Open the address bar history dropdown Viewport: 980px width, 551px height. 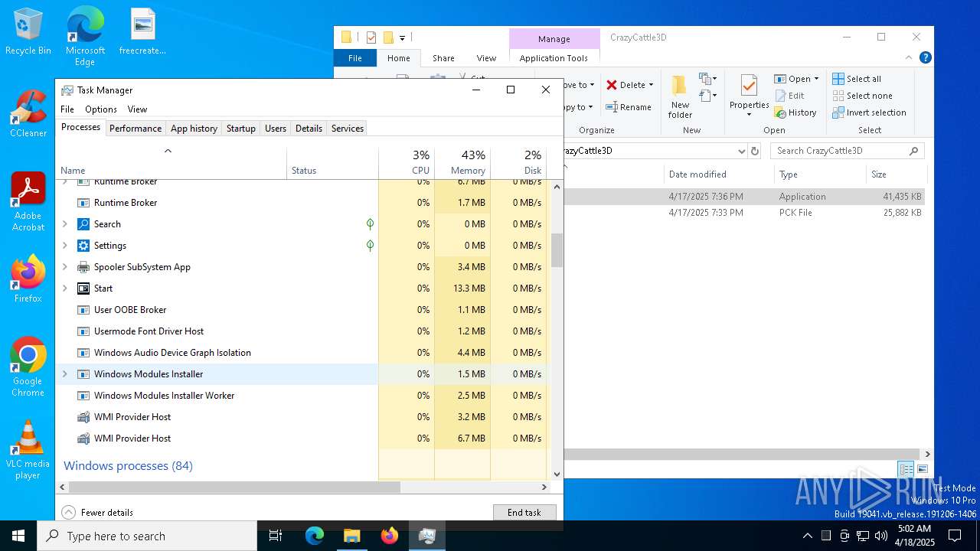pyautogui.click(x=741, y=151)
